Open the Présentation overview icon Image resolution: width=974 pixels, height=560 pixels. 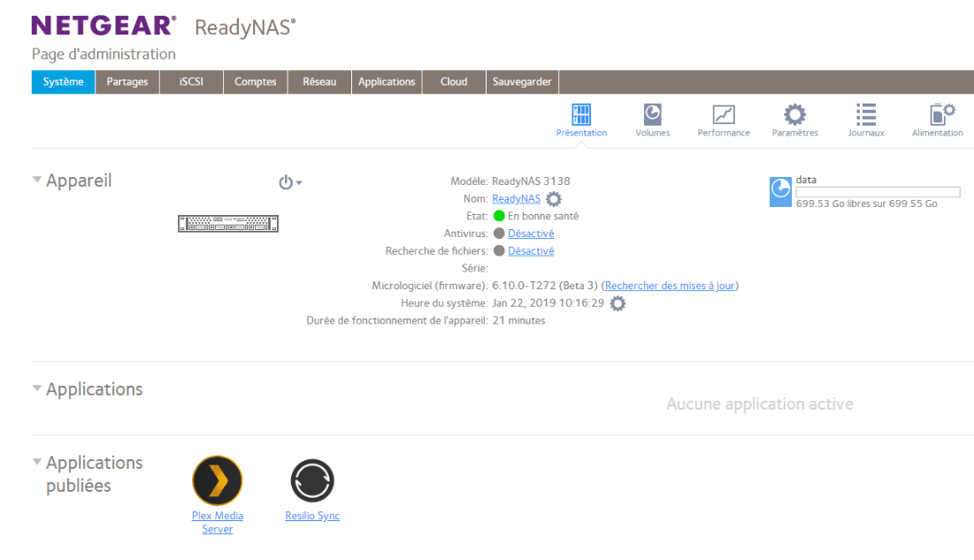click(581, 114)
